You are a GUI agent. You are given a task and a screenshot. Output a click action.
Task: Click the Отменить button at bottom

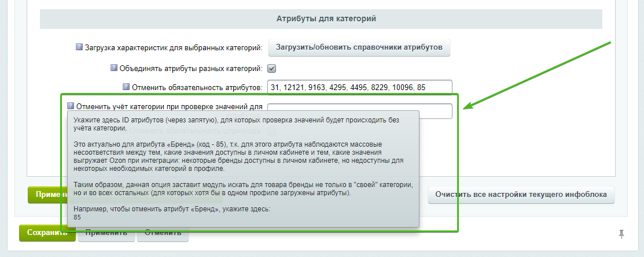163,235
